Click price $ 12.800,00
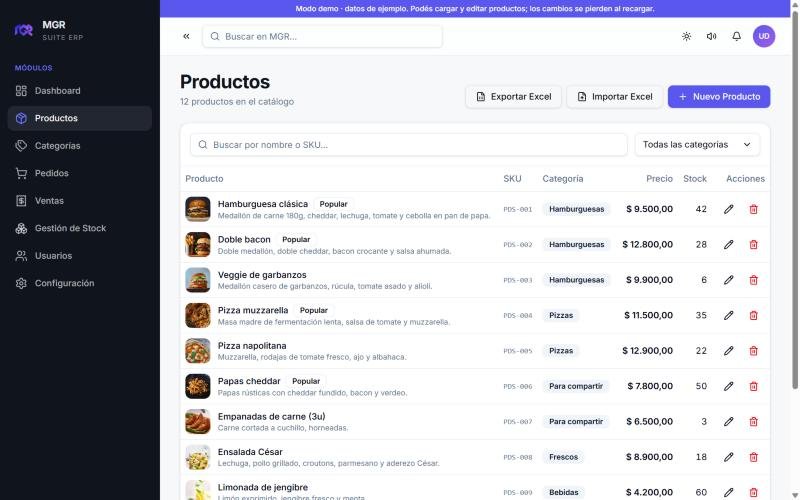800x500 pixels. [x=647, y=245]
